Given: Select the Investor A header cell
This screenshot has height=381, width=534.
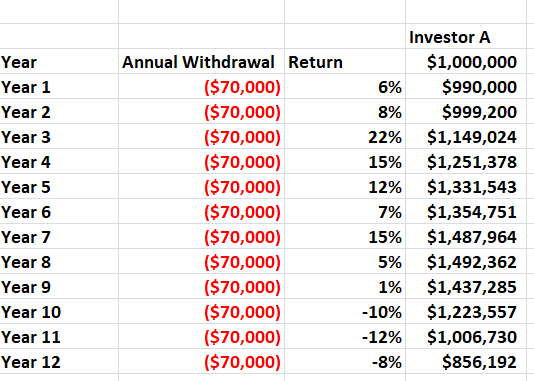Looking at the screenshot, I should pos(466,36).
